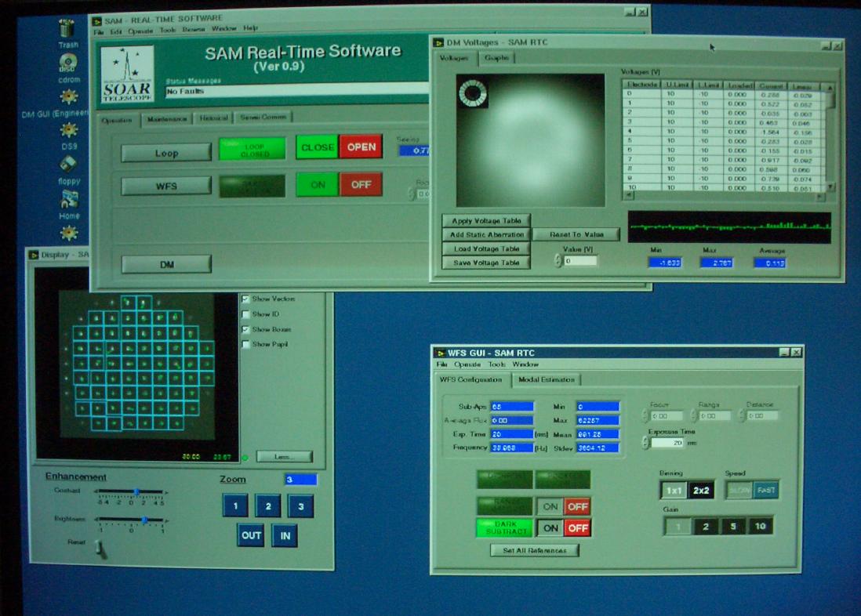Switch to the Modal Estimation tab
The height and width of the screenshot is (616, 861).
(547, 379)
